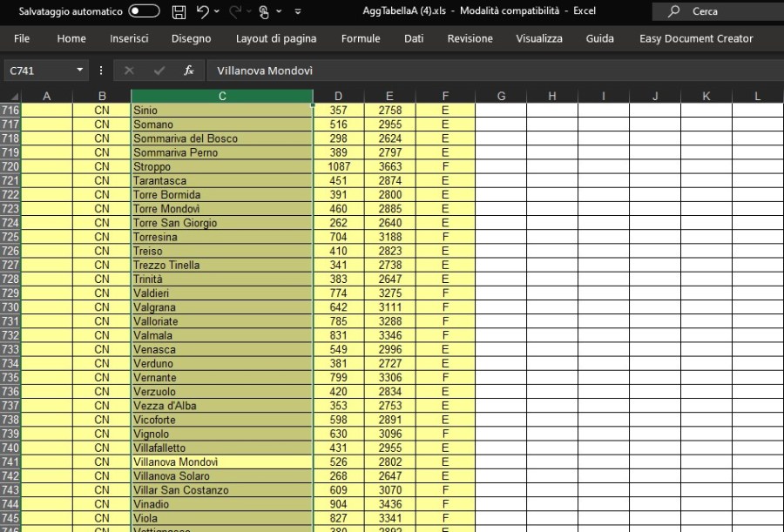Viewport: 784px width, 532px height.
Task: Select column D header
Action: (338, 96)
